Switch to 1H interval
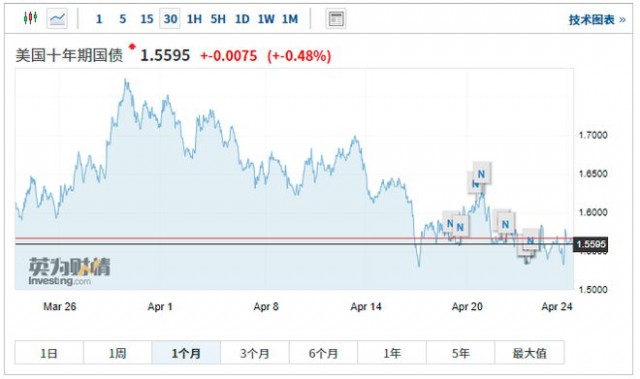640x379 pixels. 194,19
